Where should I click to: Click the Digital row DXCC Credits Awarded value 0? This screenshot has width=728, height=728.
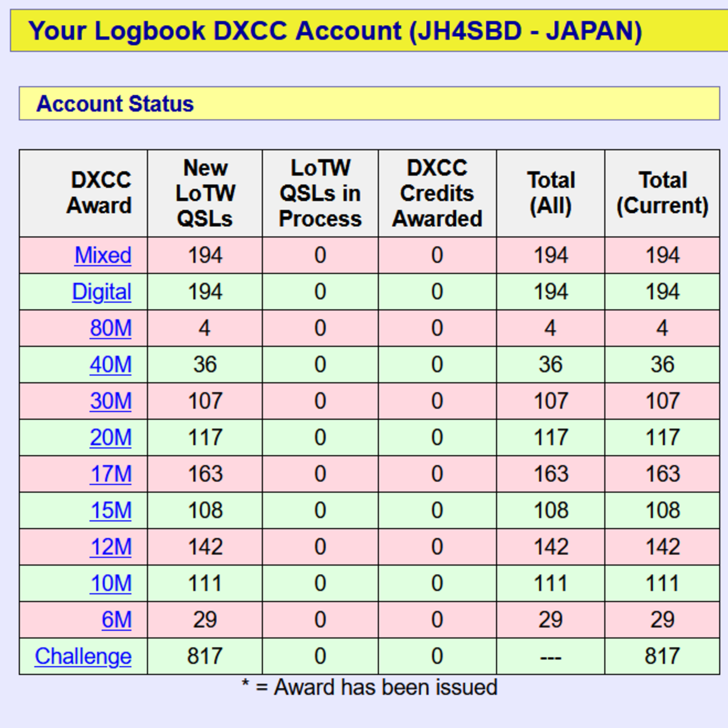[x=437, y=292]
